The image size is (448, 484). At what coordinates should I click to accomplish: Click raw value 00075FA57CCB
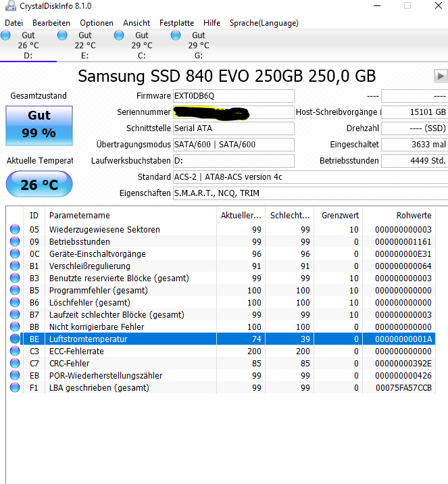(x=403, y=388)
